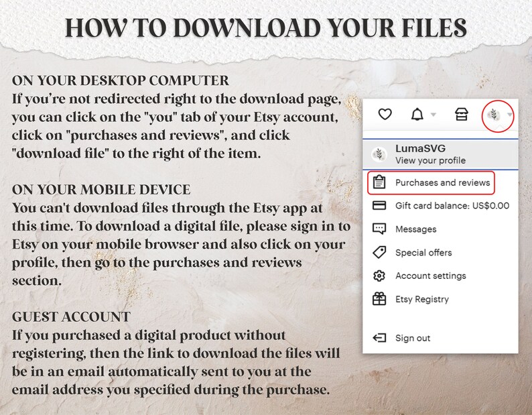Click the Account settings gear icon
Image resolution: width=532 pixels, height=415 pixels.
pos(379,276)
